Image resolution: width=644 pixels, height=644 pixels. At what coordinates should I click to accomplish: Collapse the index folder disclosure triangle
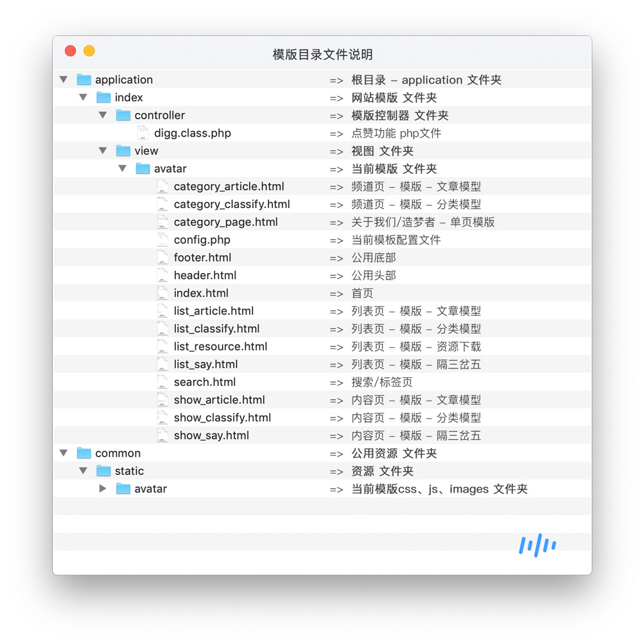(x=83, y=97)
